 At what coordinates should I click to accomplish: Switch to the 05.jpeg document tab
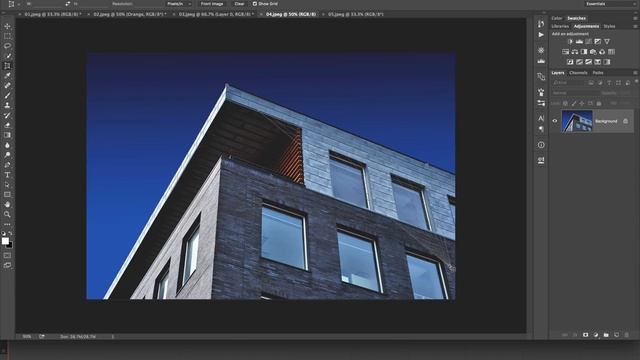coord(356,14)
